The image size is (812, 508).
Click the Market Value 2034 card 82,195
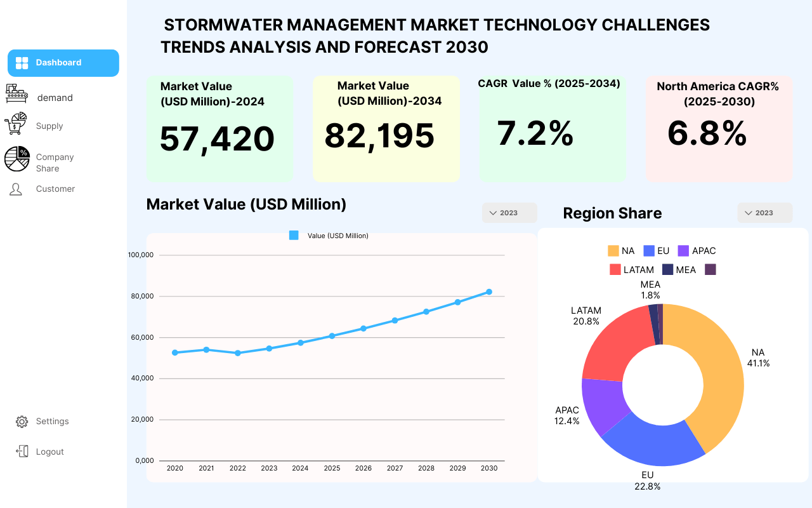pos(386,129)
